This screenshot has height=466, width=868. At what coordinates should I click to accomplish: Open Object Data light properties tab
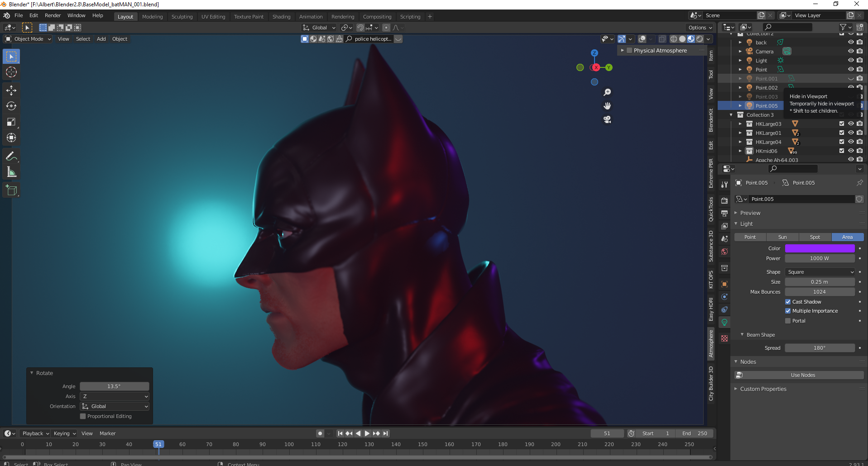click(724, 322)
